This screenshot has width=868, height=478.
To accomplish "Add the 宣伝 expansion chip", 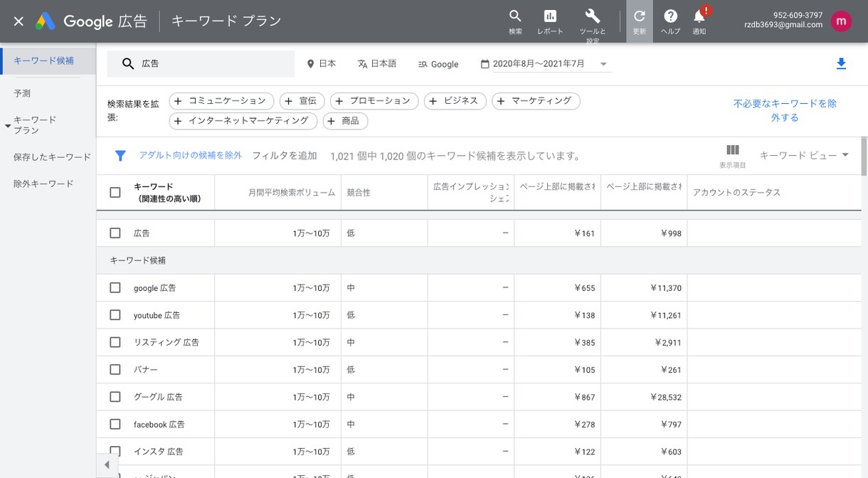I will (302, 101).
